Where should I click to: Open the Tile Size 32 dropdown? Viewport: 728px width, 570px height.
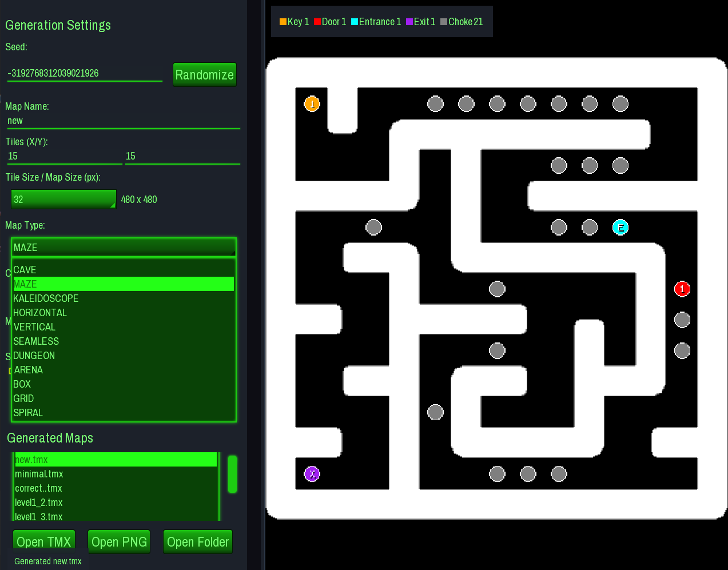point(63,200)
